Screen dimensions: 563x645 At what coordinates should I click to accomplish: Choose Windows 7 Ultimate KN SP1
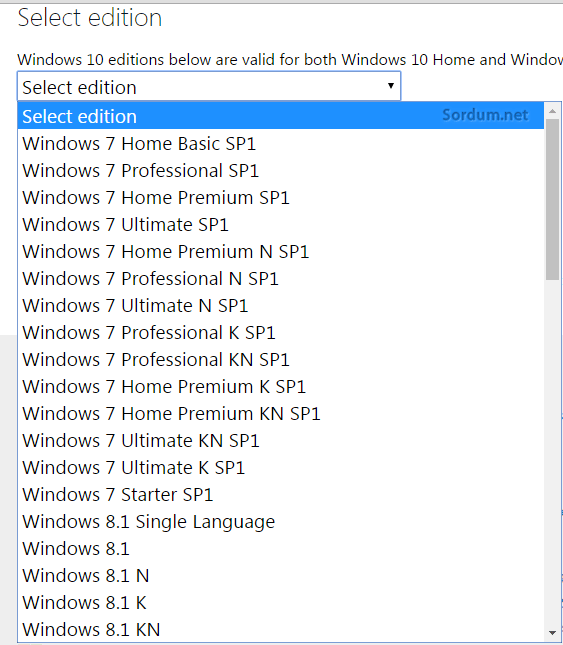(x=281, y=441)
